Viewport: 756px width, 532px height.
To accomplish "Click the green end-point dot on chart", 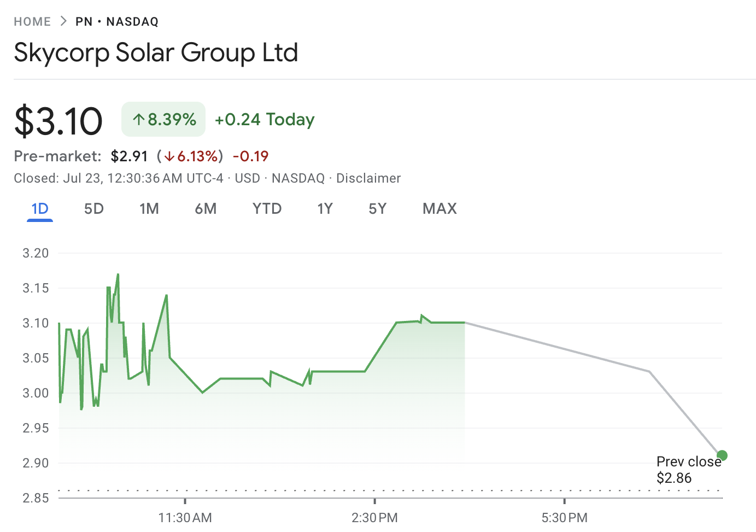I will pyautogui.click(x=722, y=455).
